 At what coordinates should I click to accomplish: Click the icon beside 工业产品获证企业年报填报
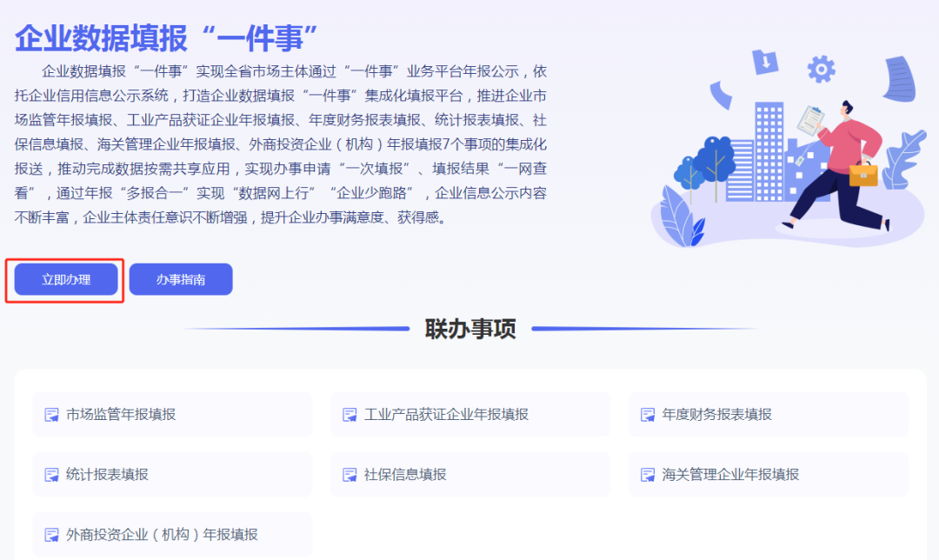[350, 415]
